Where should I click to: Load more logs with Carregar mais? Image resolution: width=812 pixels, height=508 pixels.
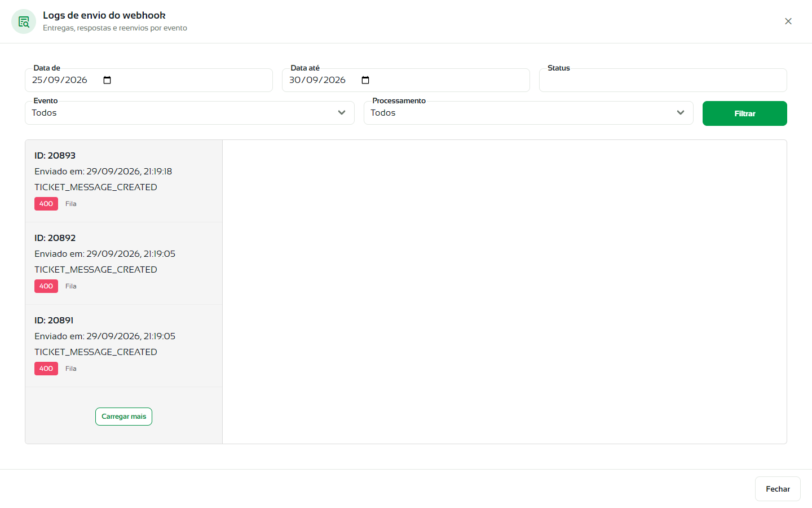(x=123, y=417)
